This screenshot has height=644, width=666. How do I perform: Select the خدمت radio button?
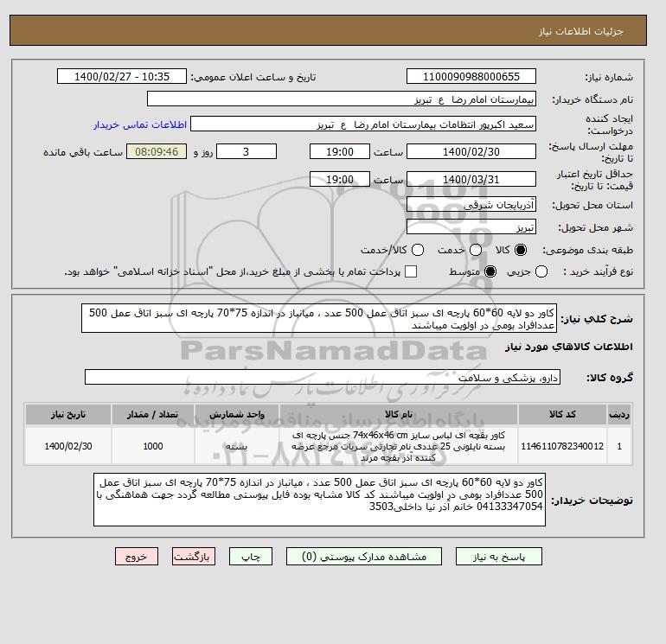pyautogui.click(x=476, y=250)
